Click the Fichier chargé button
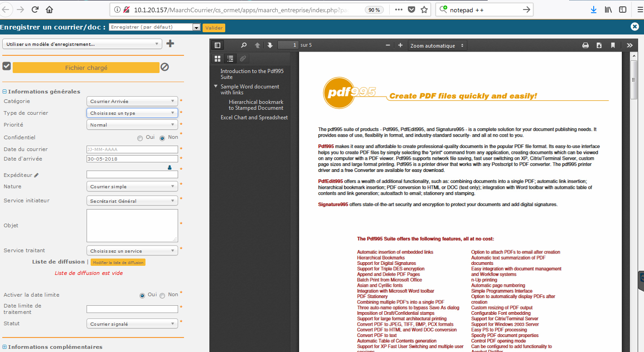This screenshot has height=352, width=644. click(86, 68)
